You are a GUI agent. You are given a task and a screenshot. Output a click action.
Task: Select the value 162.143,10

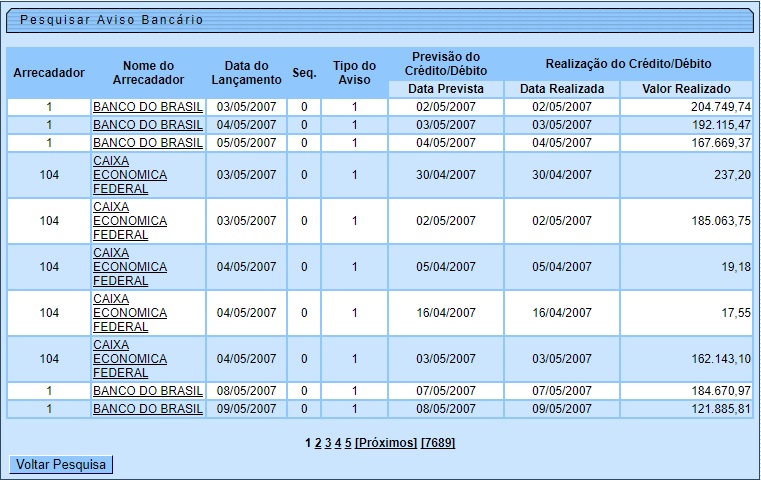coord(721,359)
